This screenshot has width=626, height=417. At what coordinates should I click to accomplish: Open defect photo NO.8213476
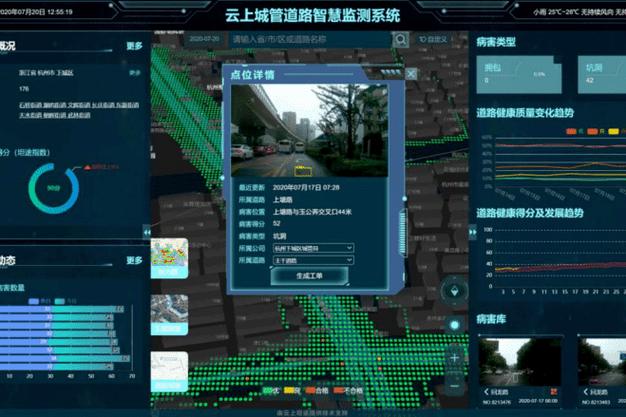pyautogui.click(x=520, y=361)
